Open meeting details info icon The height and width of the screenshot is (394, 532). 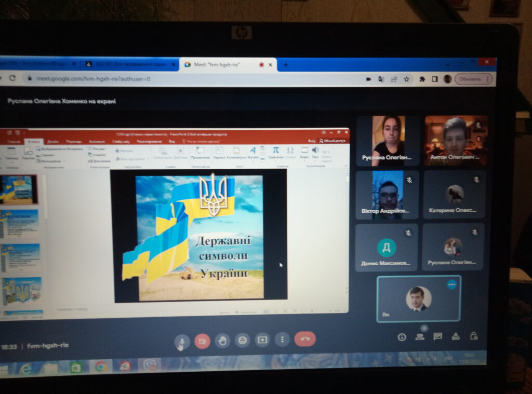402,337
